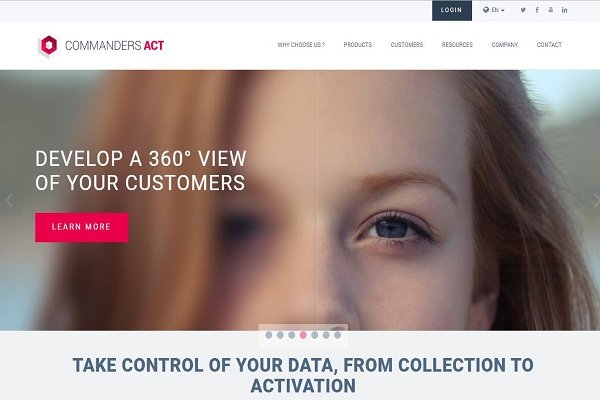Go to the Customers menu item
Image resolution: width=600 pixels, height=400 pixels.
click(x=407, y=45)
